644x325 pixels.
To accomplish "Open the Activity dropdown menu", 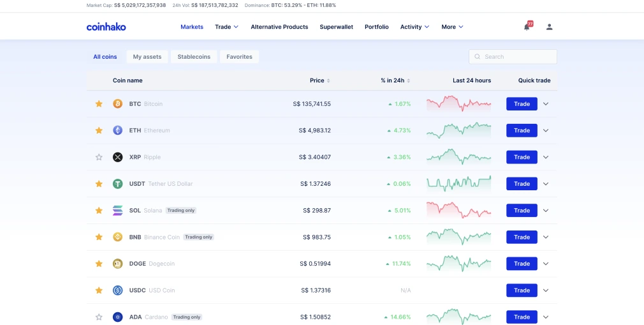I will 415,27.
